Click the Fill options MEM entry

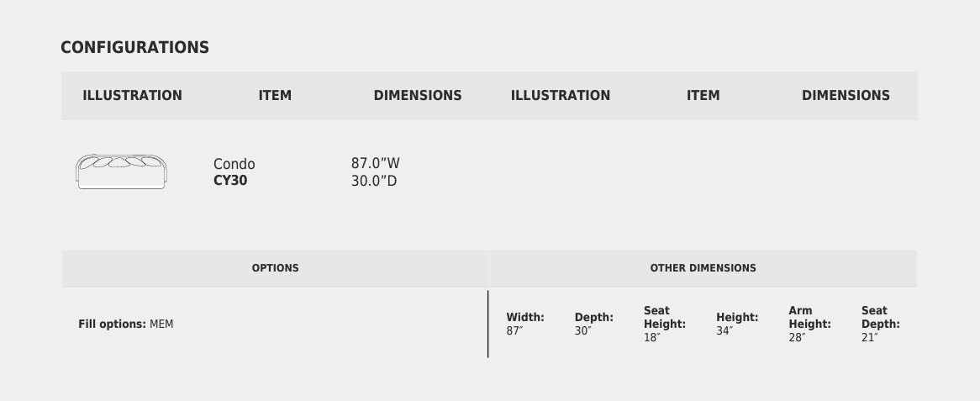click(126, 324)
